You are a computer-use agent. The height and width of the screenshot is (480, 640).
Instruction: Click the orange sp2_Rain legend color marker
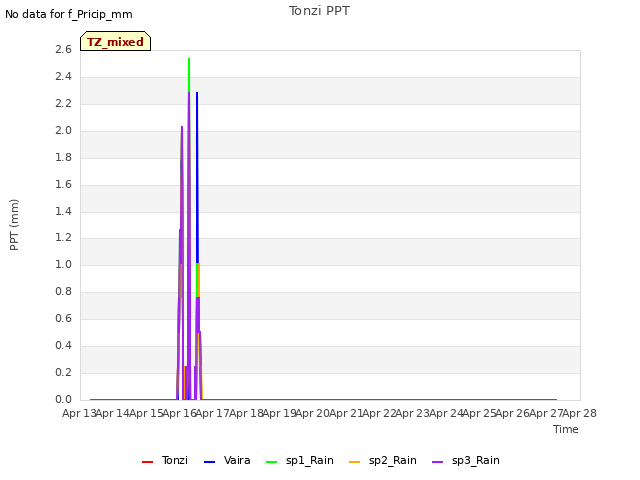coord(355,462)
